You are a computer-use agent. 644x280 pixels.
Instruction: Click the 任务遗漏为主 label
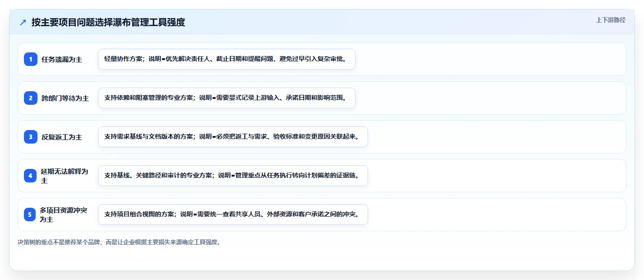coord(62,59)
